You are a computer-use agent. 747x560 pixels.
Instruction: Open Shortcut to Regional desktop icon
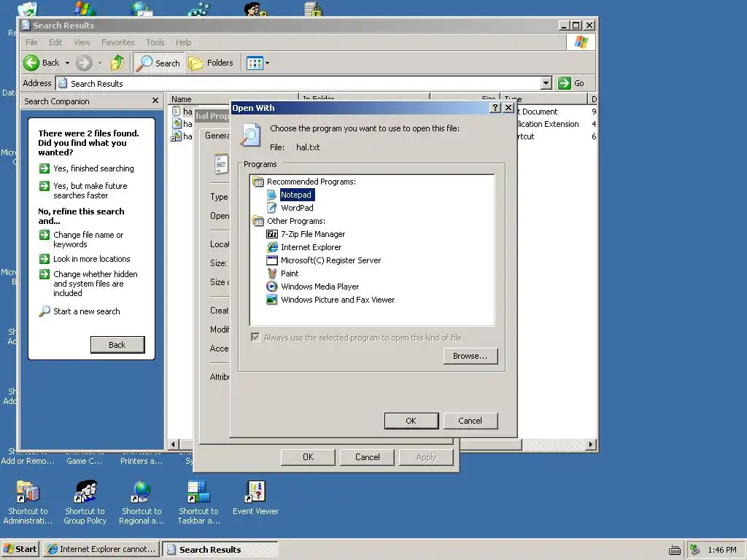coord(142,502)
